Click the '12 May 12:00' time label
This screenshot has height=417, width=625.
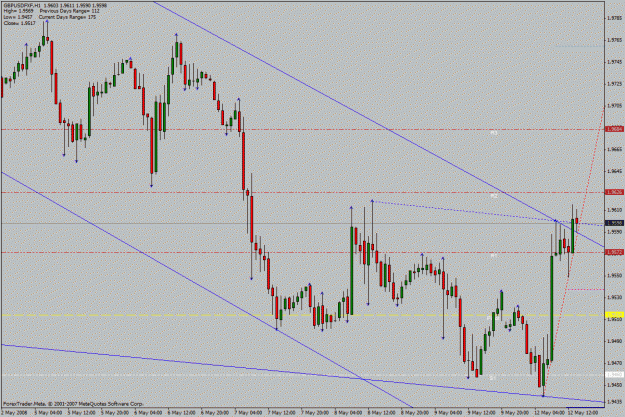583,413
